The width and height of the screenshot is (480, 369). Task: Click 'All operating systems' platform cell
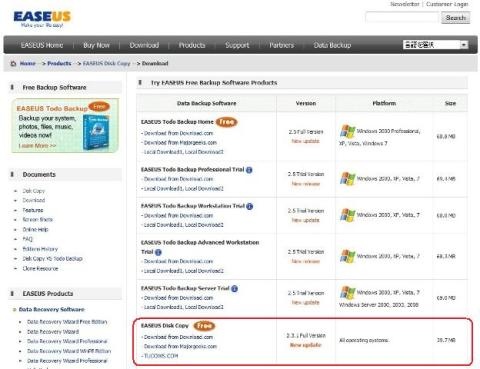364,340
